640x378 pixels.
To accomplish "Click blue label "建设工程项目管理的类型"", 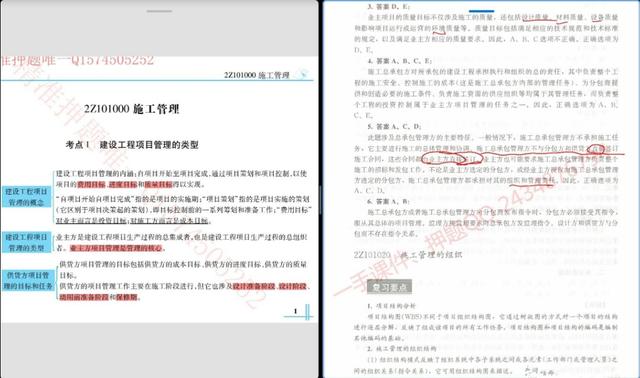I will click(27, 242).
